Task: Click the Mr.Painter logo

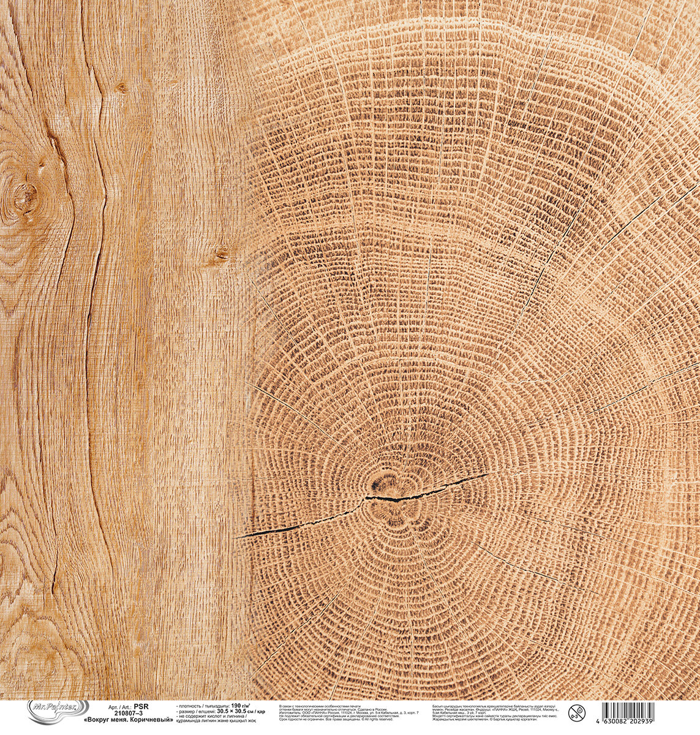Action: tap(58, 712)
